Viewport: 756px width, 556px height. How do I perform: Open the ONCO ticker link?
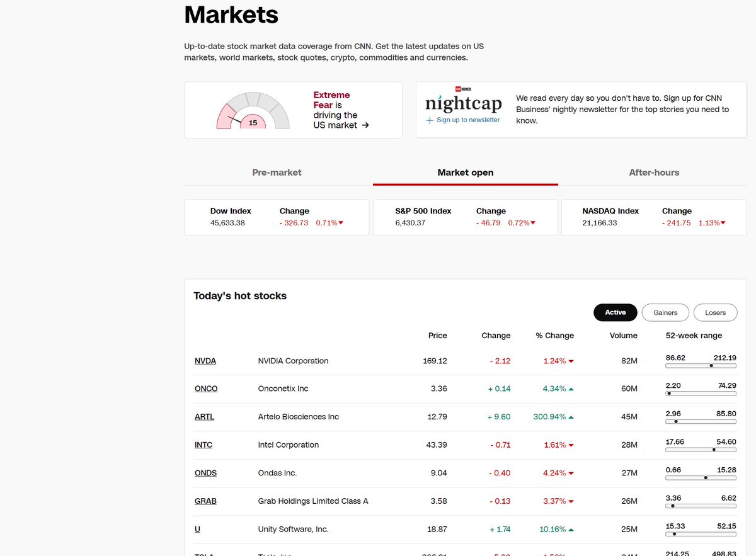[x=206, y=389]
